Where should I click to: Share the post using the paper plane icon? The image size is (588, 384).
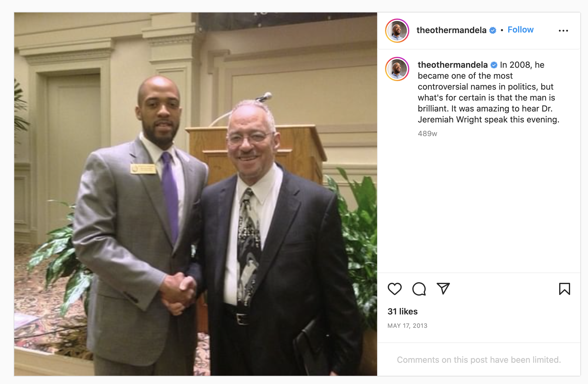(443, 288)
